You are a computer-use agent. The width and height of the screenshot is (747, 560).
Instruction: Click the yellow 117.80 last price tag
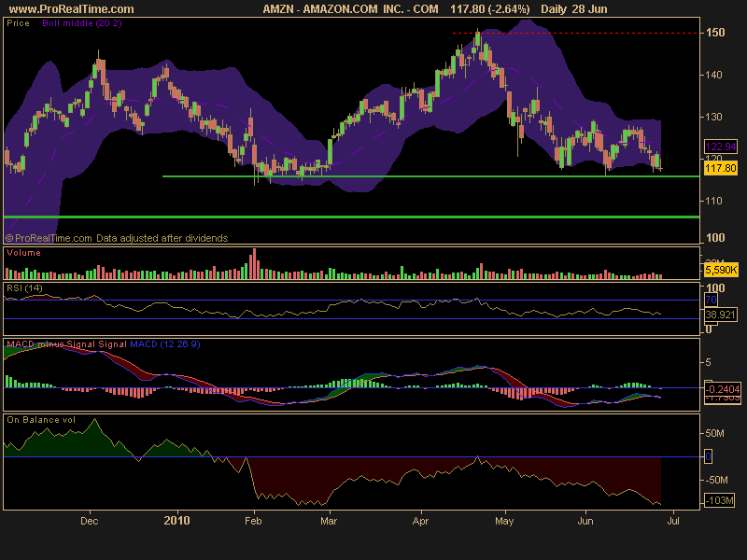[x=720, y=168]
